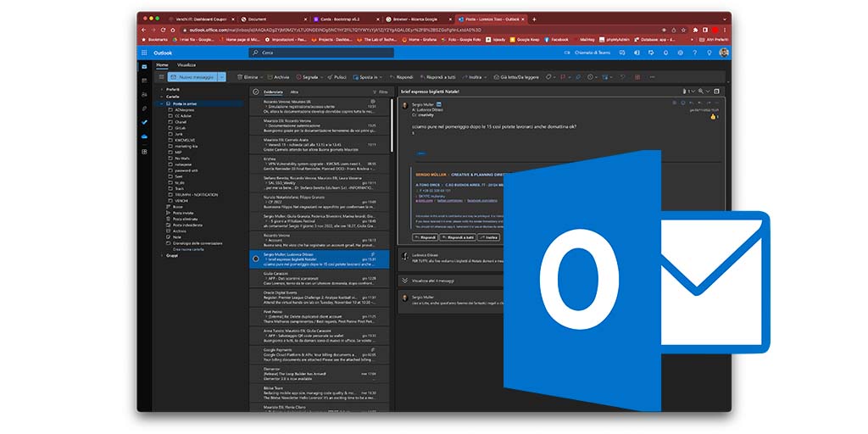Click the message list scrollbar
This screenshot has width=868, height=434.
(392, 126)
